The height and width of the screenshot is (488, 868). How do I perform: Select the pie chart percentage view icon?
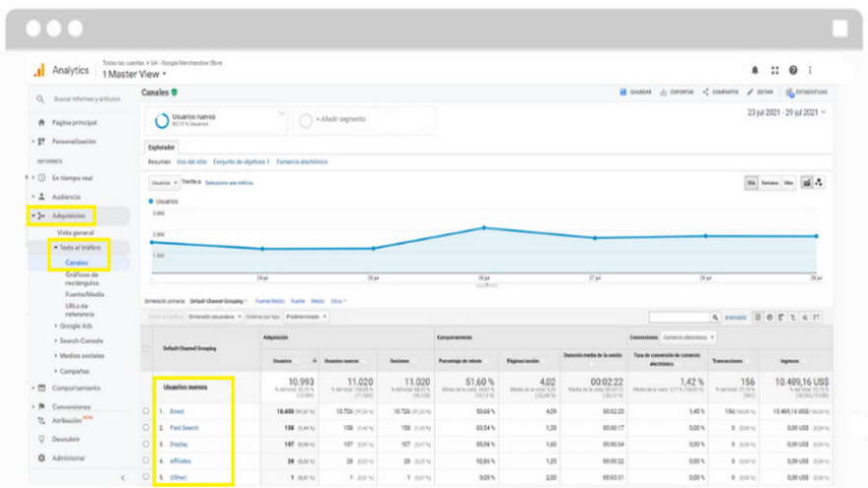coord(769,317)
